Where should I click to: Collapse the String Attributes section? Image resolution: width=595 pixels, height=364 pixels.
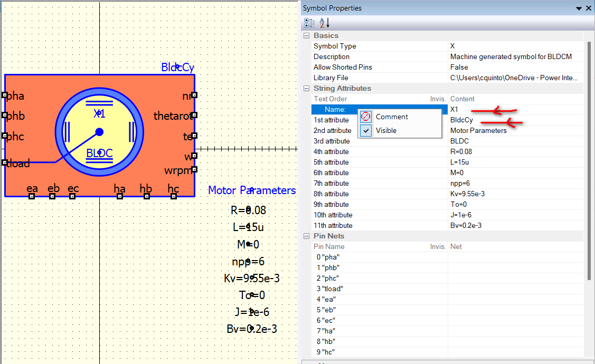[x=307, y=88]
